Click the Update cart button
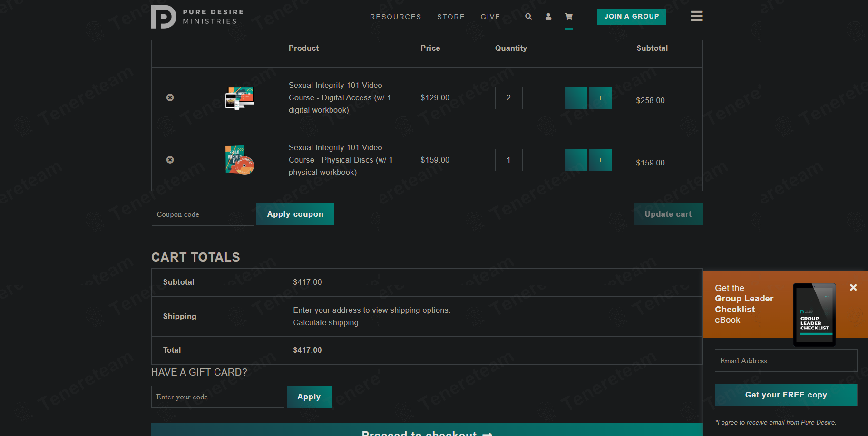 pos(668,214)
